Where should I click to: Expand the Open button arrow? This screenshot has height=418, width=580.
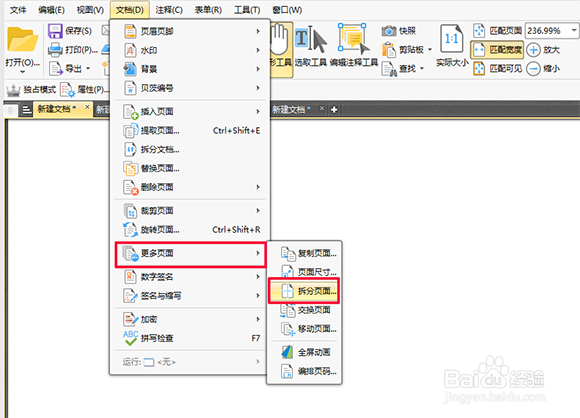(22, 71)
